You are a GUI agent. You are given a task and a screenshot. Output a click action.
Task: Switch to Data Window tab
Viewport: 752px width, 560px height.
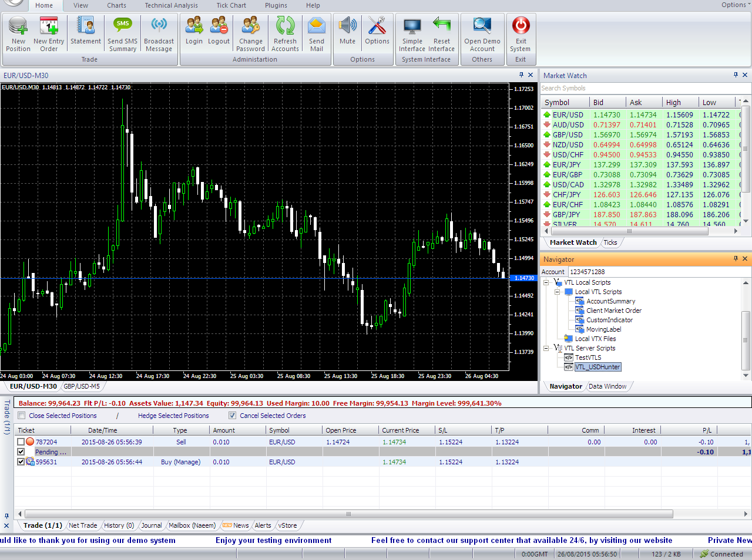click(607, 386)
